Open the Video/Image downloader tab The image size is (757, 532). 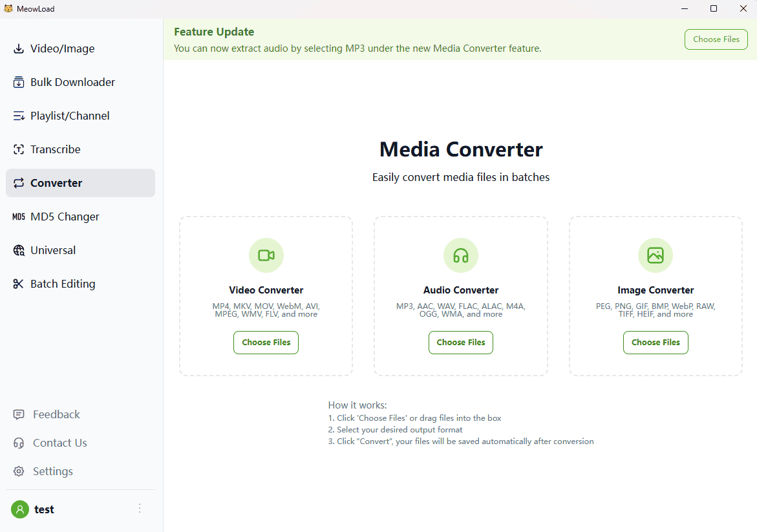click(x=62, y=48)
